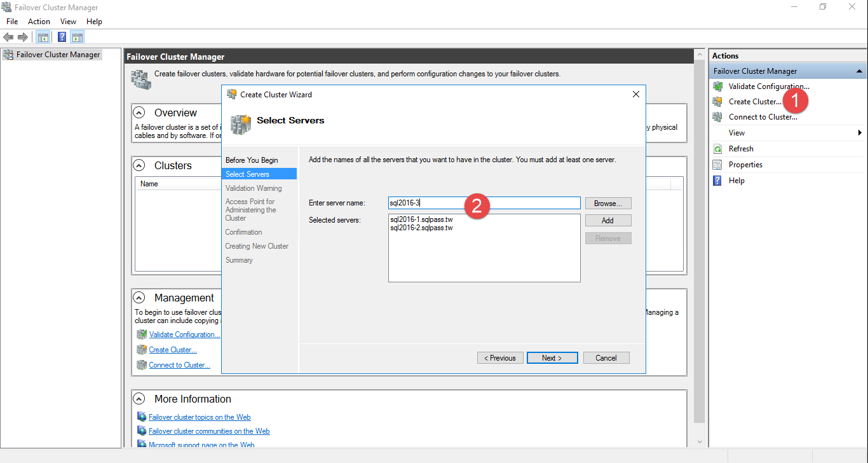Click Create Cluster icon in Actions pane
This screenshot has height=463, width=868.
(x=717, y=102)
